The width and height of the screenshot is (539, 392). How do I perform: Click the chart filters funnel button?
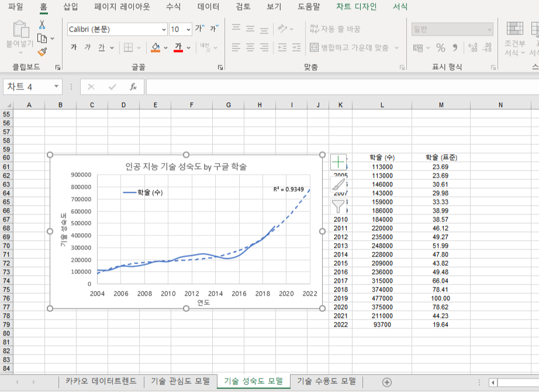coord(338,206)
